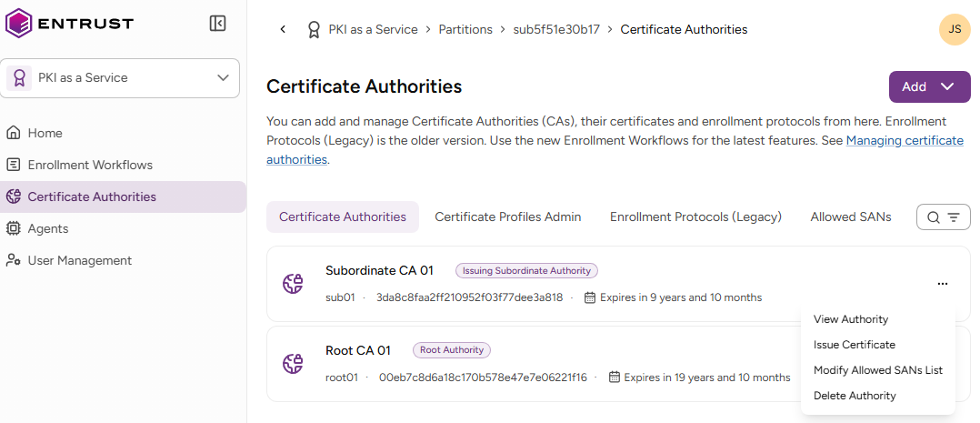Screen dimensions: 980x423
Task: Click the calendar icon for Root CA expiry
Action: (x=615, y=378)
